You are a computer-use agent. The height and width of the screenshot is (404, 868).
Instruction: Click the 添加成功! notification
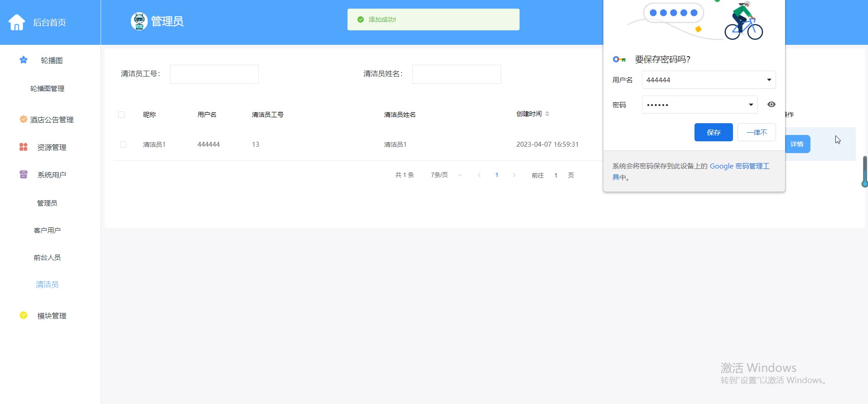[x=434, y=19]
